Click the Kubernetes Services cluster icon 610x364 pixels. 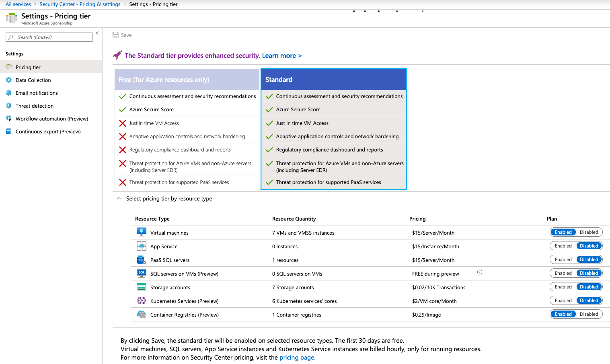coord(141,300)
